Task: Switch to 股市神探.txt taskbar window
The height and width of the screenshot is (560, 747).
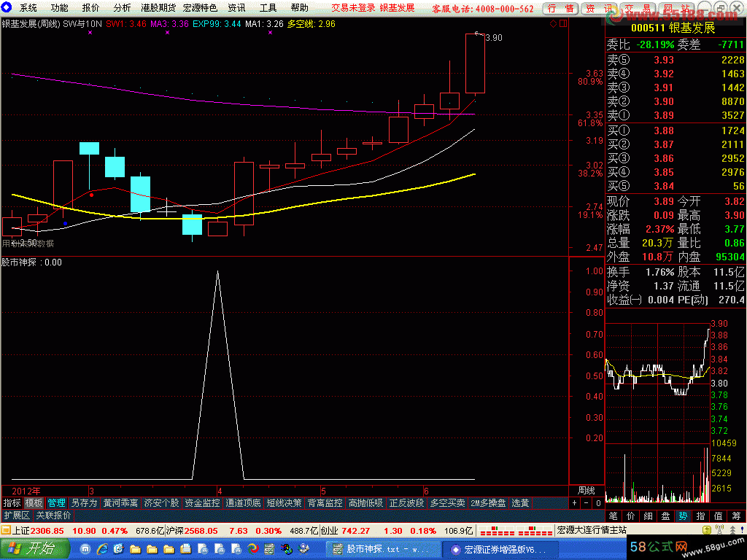Action: click(x=382, y=549)
